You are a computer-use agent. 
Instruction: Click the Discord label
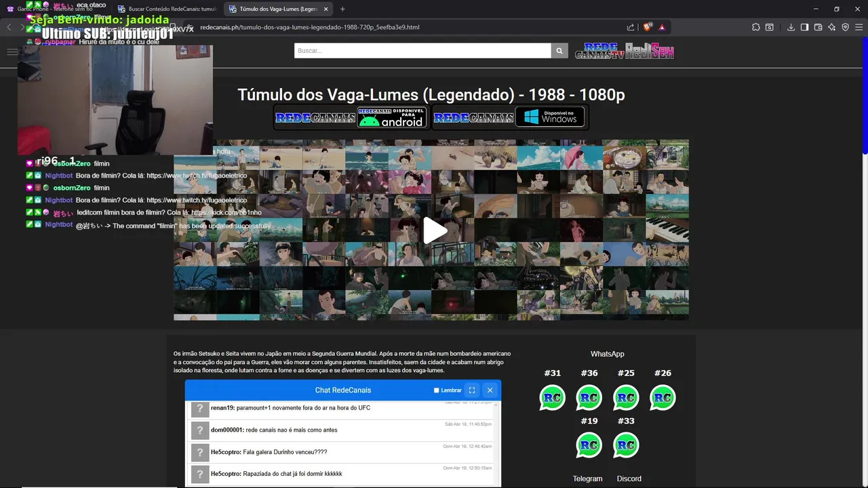point(629,479)
